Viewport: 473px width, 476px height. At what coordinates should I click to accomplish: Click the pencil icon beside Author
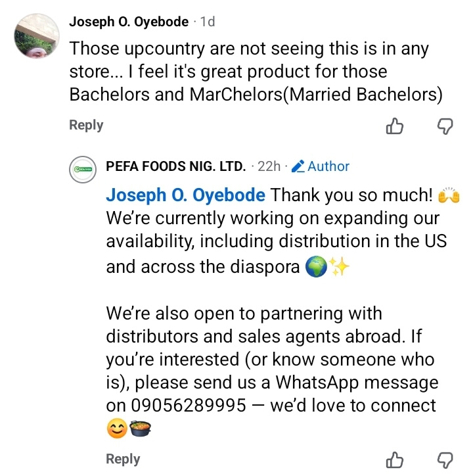(x=298, y=167)
